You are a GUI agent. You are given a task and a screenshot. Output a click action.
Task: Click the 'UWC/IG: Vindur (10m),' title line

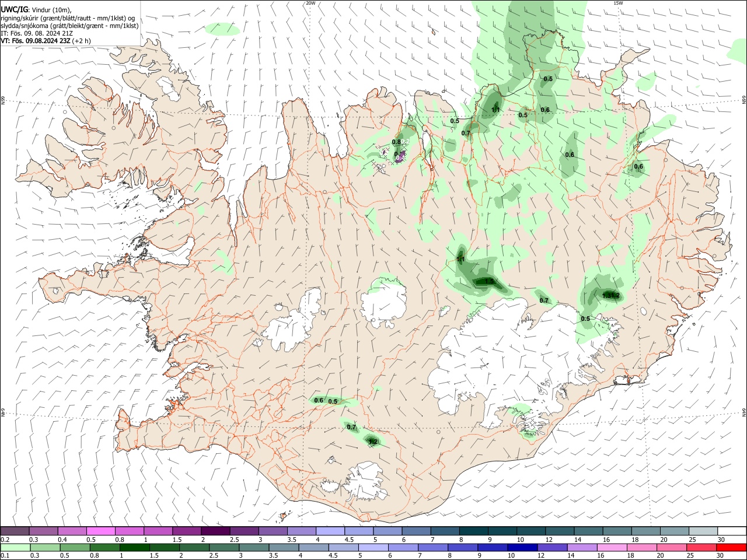pyautogui.click(x=36, y=10)
